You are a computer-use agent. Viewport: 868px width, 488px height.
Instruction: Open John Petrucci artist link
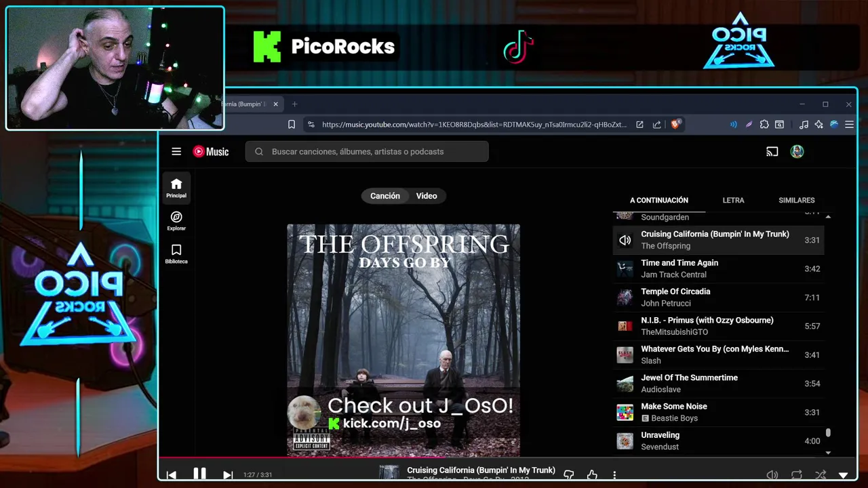[x=666, y=304]
